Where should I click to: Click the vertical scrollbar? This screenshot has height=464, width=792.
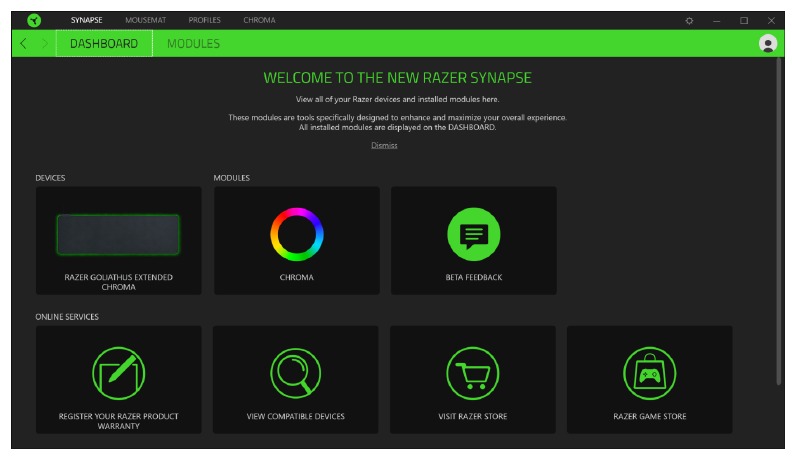779,222
